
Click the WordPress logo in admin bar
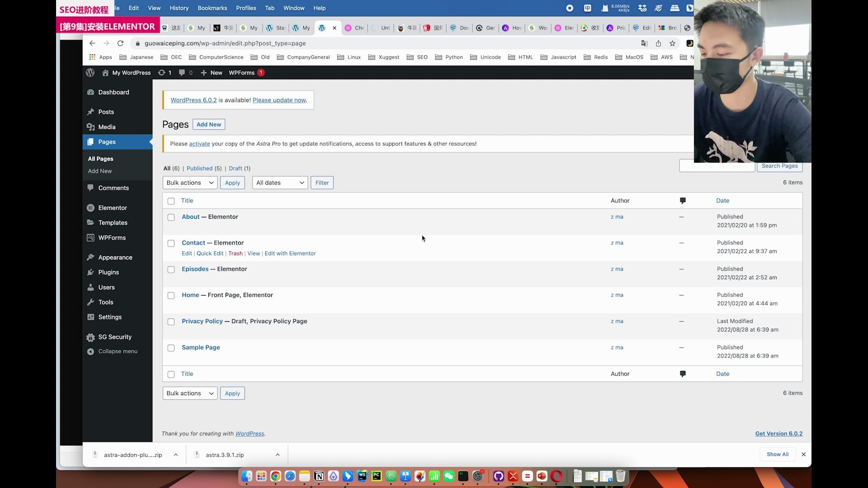click(x=90, y=73)
